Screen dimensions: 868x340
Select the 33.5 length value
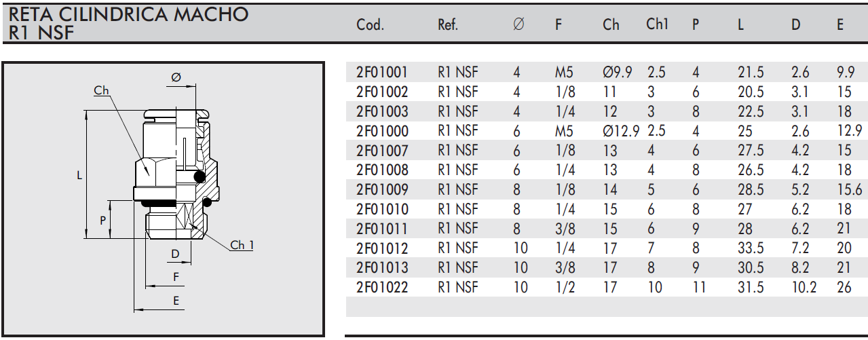751,248
